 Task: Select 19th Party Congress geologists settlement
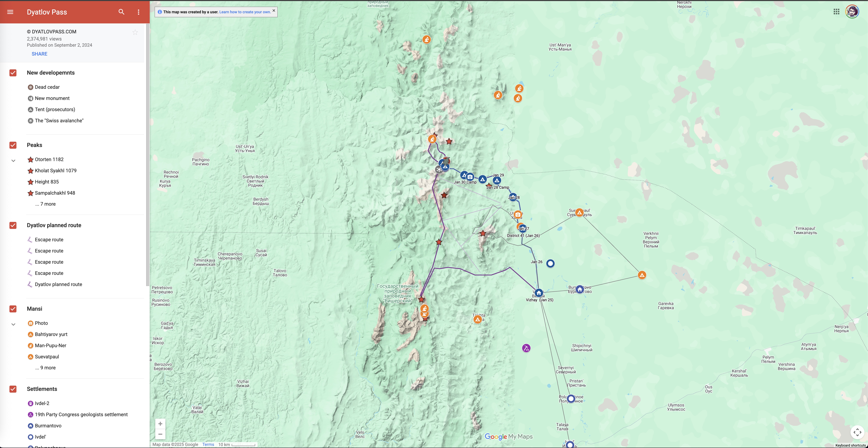coord(81,414)
